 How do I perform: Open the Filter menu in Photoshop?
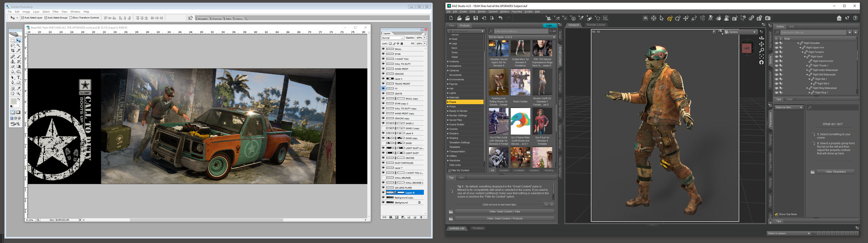(56, 12)
